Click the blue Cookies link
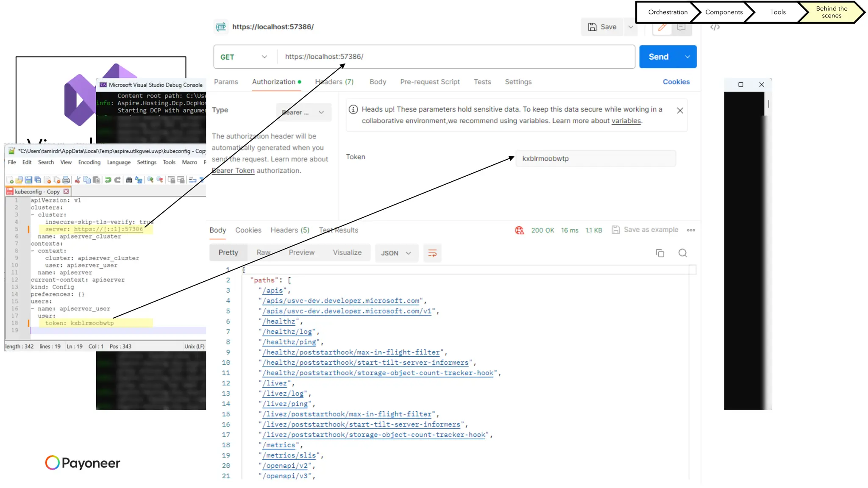The height and width of the screenshot is (488, 868). pos(676,82)
